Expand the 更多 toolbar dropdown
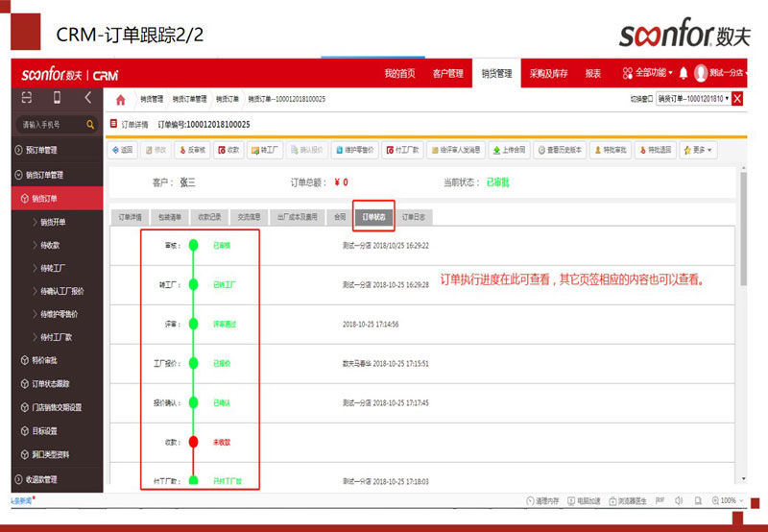 (x=698, y=150)
